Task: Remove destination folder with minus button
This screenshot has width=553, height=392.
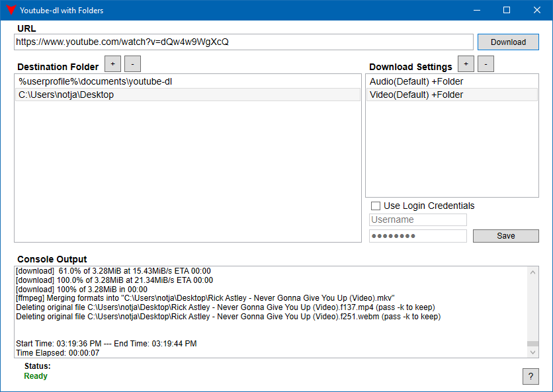Action: (x=132, y=63)
